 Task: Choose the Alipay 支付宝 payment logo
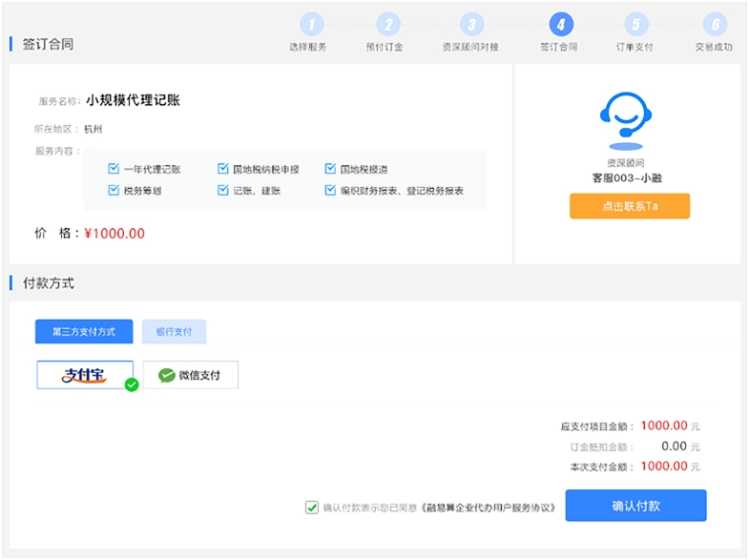85,375
